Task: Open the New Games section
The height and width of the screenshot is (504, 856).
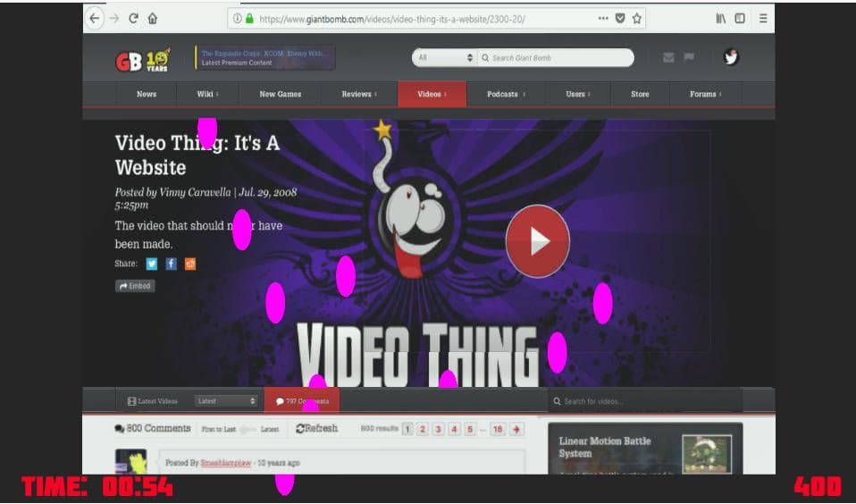Action: pos(280,94)
